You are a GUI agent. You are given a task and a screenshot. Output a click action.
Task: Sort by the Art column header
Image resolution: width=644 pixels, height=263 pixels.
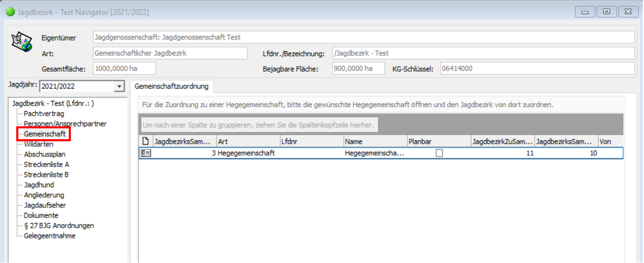coord(248,142)
